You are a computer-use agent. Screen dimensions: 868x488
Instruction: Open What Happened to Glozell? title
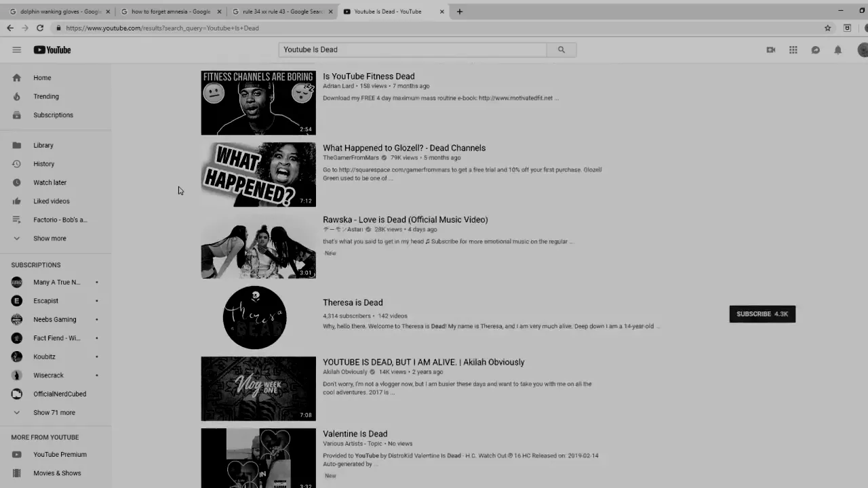[x=404, y=148]
